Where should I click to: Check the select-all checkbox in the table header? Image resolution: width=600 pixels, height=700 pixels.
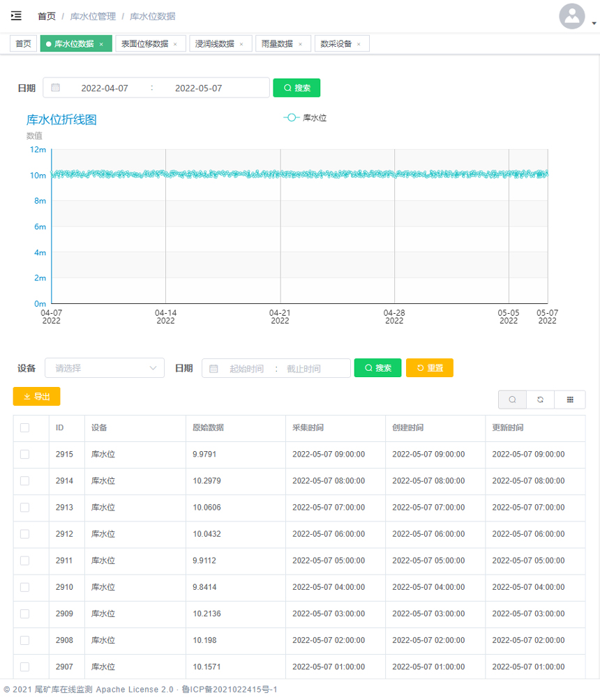tap(25, 428)
